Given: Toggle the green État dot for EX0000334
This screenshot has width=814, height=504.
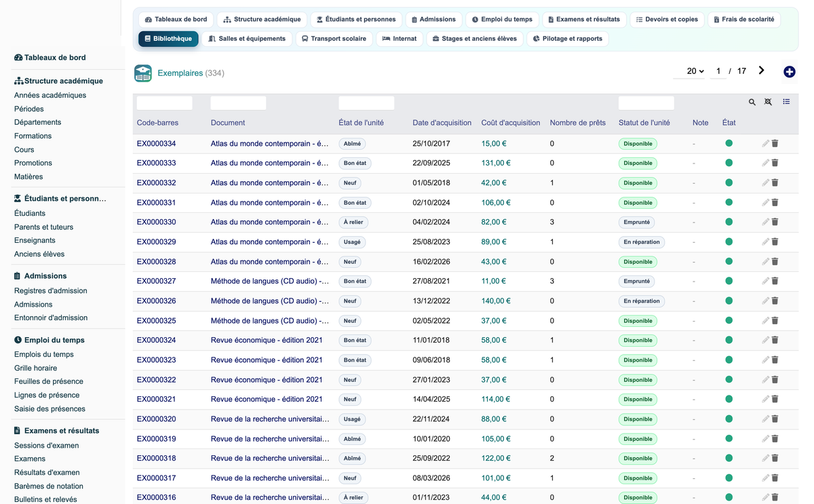Looking at the screenshot, I should (x=729, y=144).
